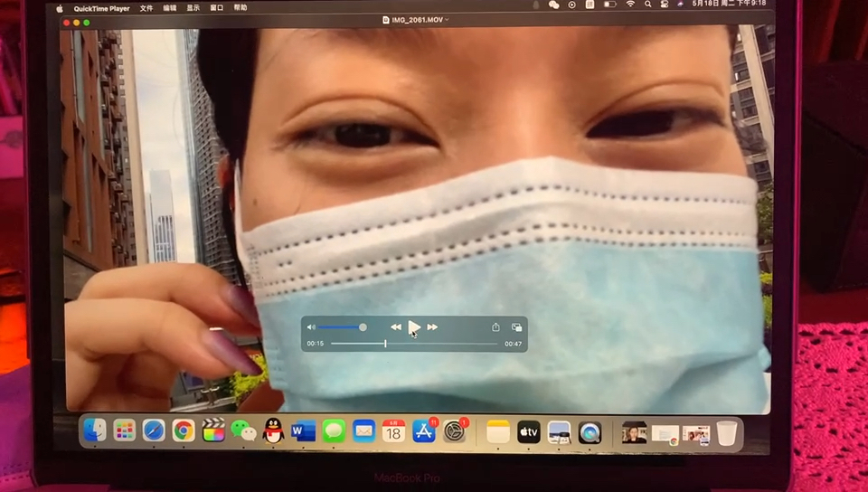The image size is (868, 492).
Task: Mute audio with the speaker icon
Action: 311,327
